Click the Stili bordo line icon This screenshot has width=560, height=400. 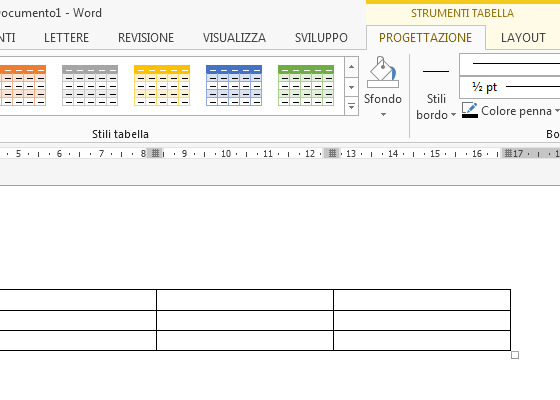coord(436,72)
